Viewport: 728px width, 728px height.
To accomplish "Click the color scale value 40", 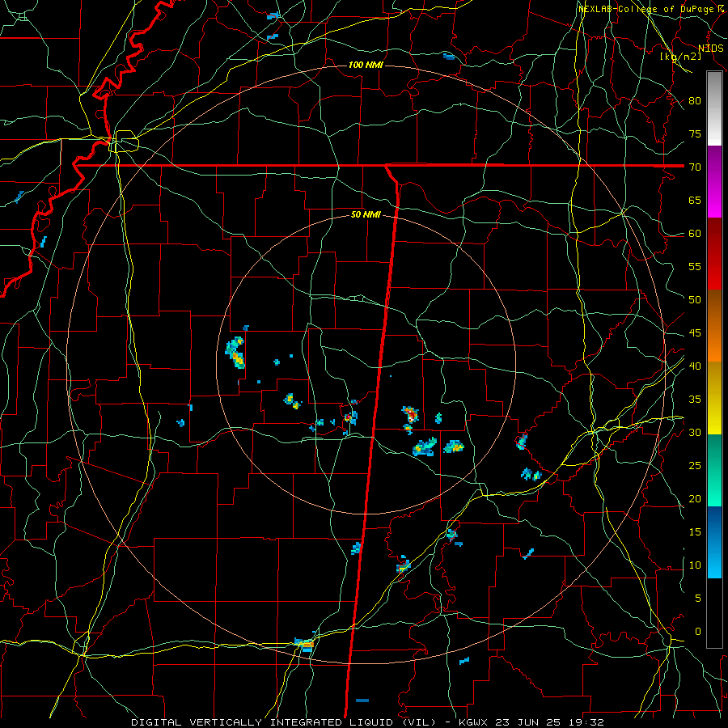I will click(695, 366).
